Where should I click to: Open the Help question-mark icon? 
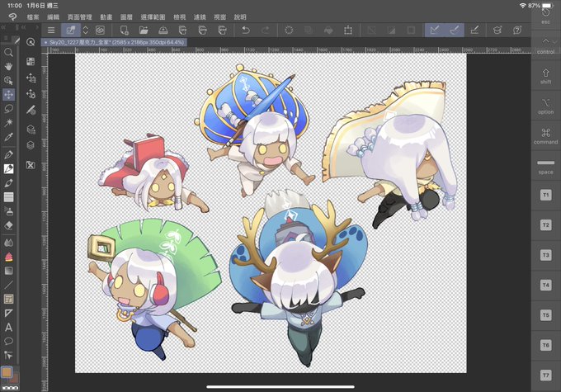click(x=517, y=30)
